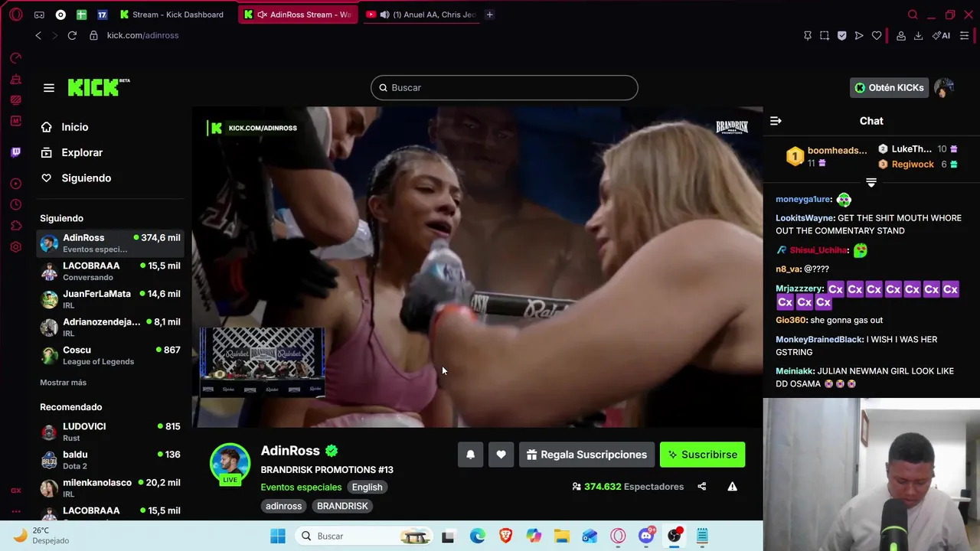
Task: Click Regala Suscripciones button
Action: 586,455
